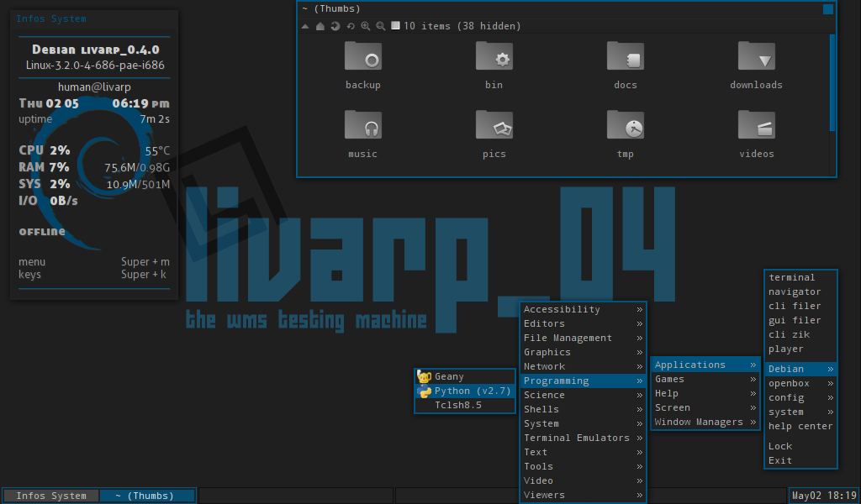Click 'Debian livarp_0.4.0' heading text
Viewport: 861px width, 504px height.
coord(96,50)
